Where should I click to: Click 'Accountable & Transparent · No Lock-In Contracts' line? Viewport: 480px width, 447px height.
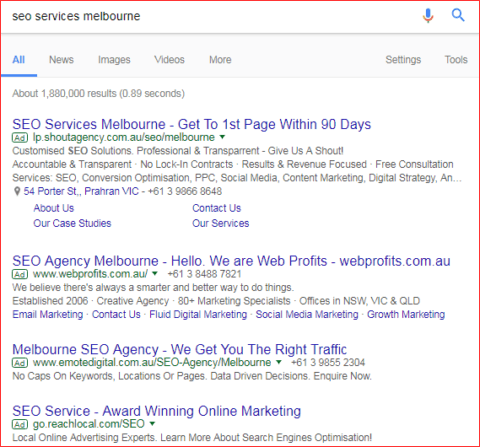click(233, 164)
